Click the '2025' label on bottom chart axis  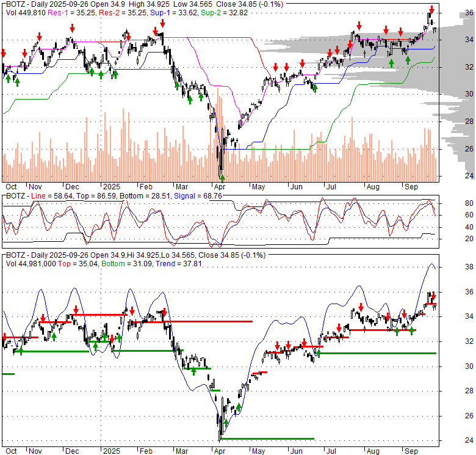click(112, 451)
